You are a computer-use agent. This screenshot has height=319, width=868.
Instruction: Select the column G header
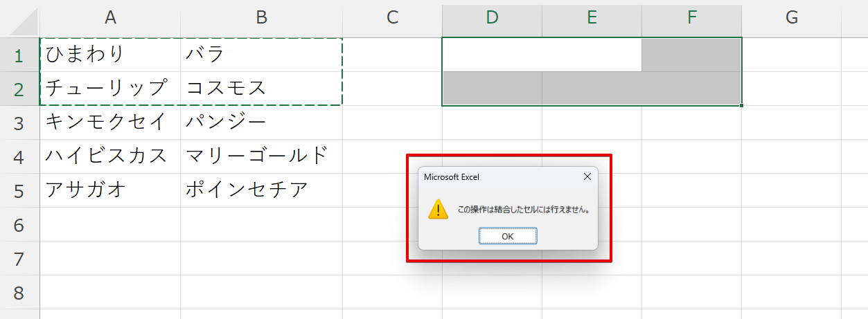pos(791,19)
